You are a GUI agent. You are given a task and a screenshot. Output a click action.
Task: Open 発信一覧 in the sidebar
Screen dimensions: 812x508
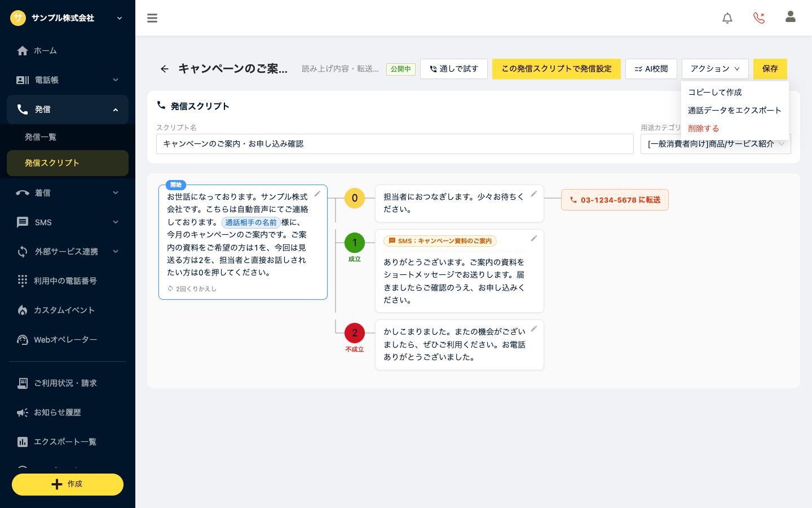click(68, 137)
